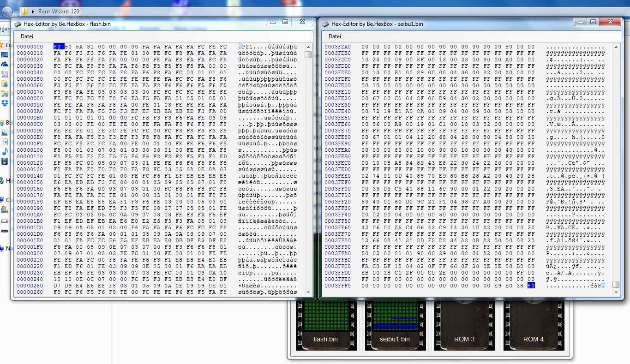Maximize the flash.bin hex editor window
This screenshot has height=364, width=630.
pos(285,22)
